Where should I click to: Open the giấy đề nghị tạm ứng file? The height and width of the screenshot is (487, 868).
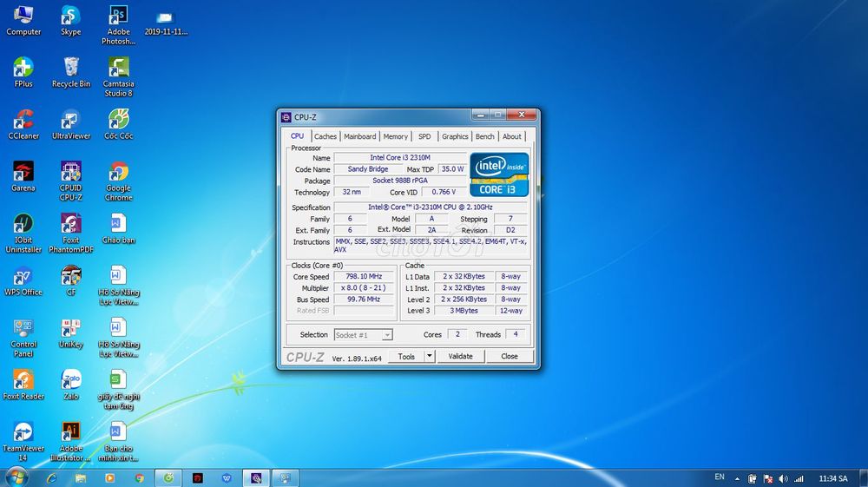coord(118,389)
